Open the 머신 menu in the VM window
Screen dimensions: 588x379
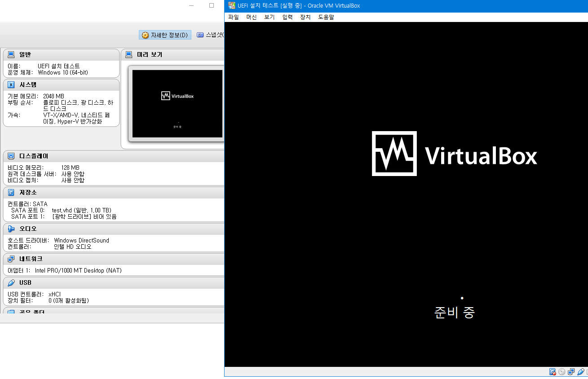click(x=252, y=17)
